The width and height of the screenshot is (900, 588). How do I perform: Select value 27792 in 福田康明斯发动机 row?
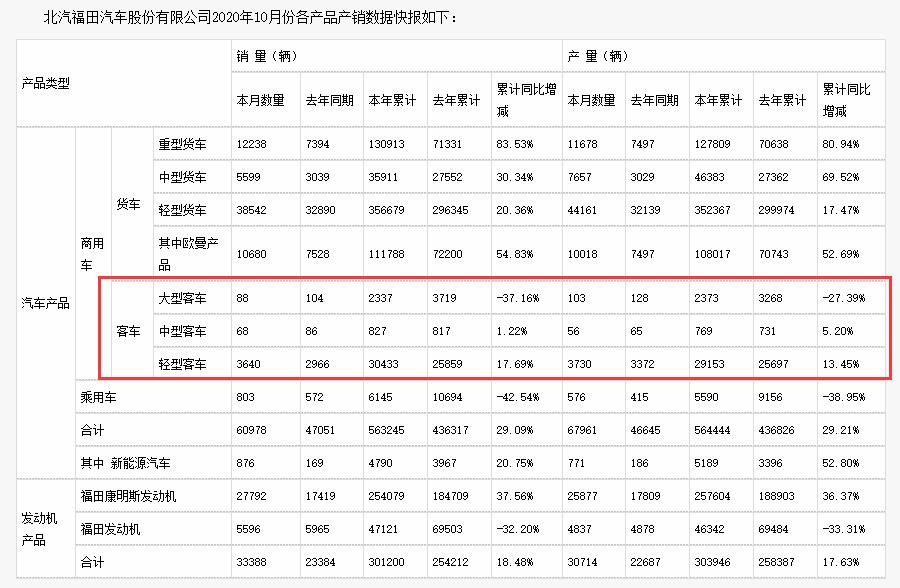251,496
